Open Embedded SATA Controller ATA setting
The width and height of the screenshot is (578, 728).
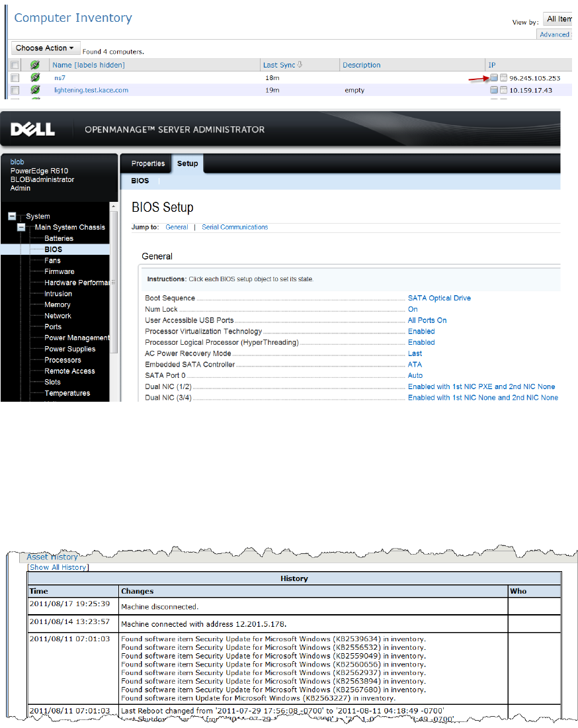pos(415,365)
